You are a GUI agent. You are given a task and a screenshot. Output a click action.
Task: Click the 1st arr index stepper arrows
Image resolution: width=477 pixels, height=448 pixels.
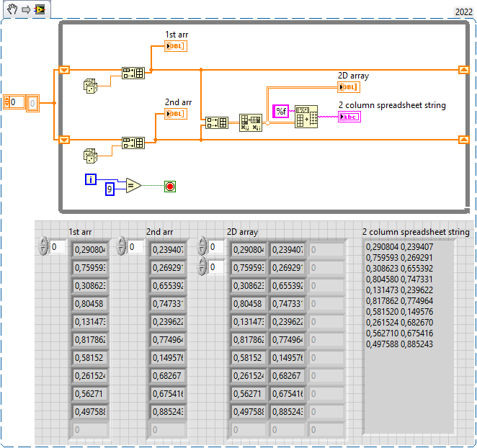[43, 247]
